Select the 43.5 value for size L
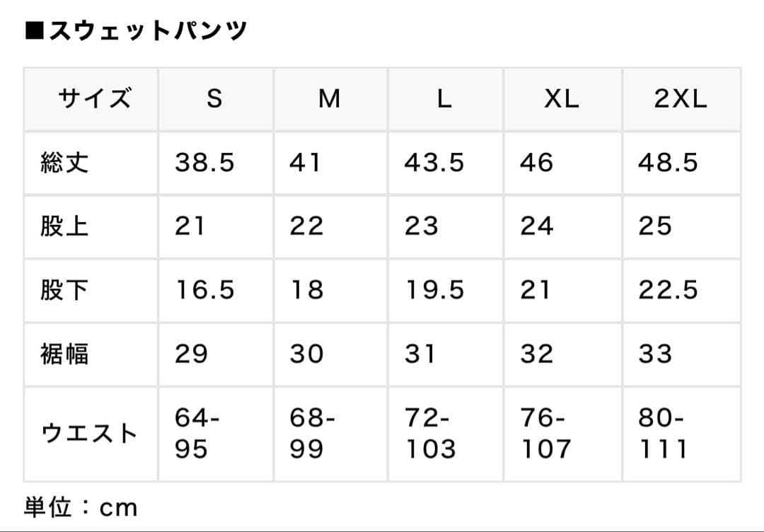The image size is (764, 532). click(434, 163)
